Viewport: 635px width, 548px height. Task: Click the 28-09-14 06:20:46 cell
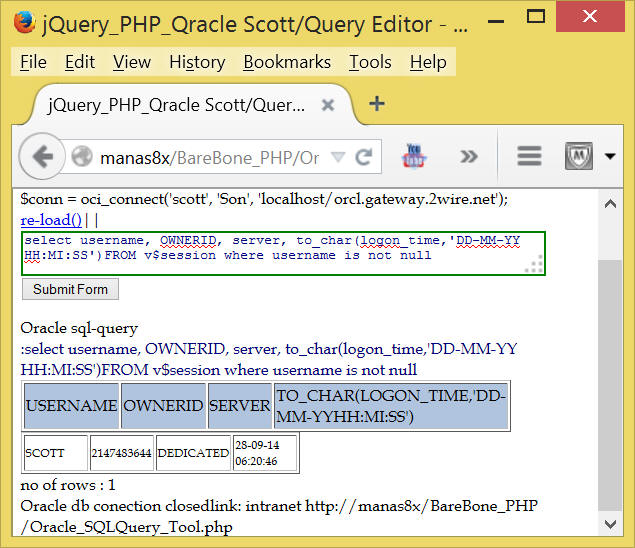click(x=265, y=453)
